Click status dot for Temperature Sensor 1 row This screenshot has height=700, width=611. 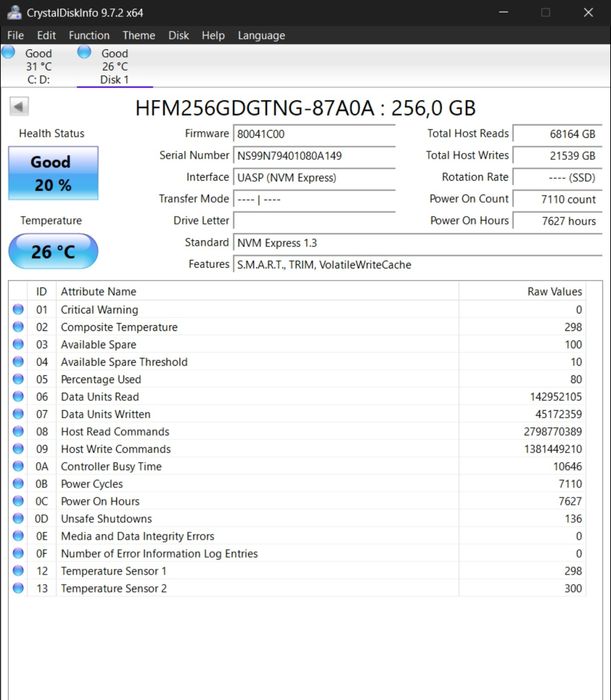[x=18, y=571]
